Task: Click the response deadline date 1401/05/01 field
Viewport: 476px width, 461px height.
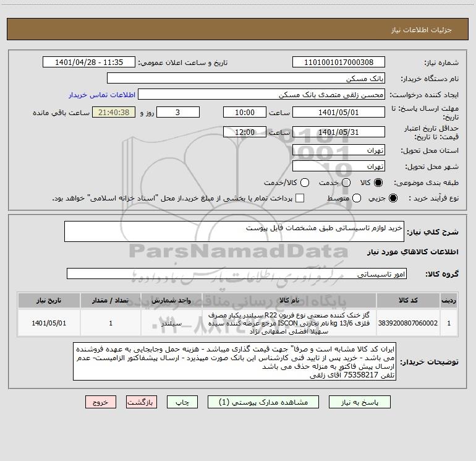Action: (339, 112)
